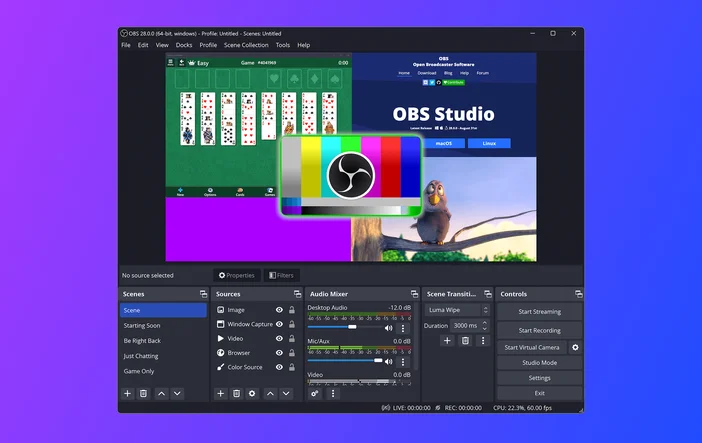Open the Tools menu
Screen dimensions: 702x443
(283, 45)
